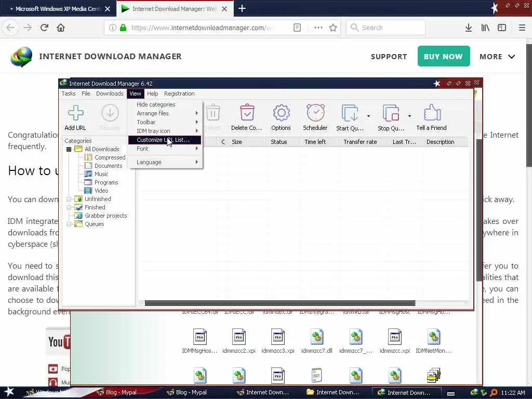Expand the Font submenu
Screen dimensions: 532x399
point(165,149)
